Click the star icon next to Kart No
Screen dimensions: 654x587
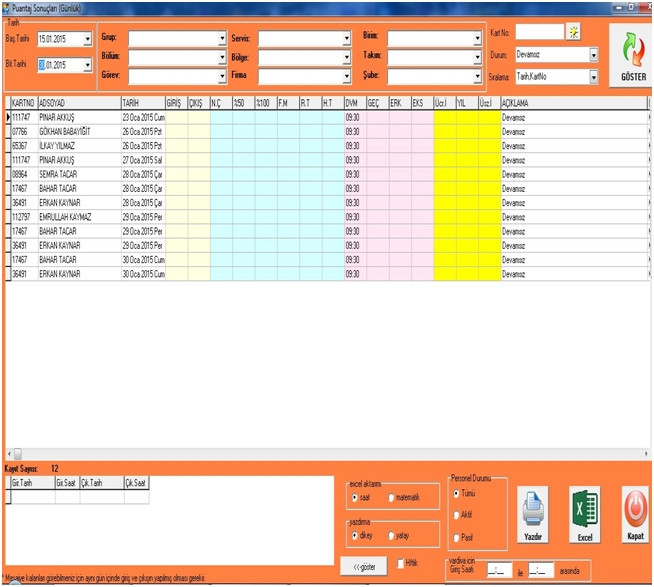pos(573,32)
